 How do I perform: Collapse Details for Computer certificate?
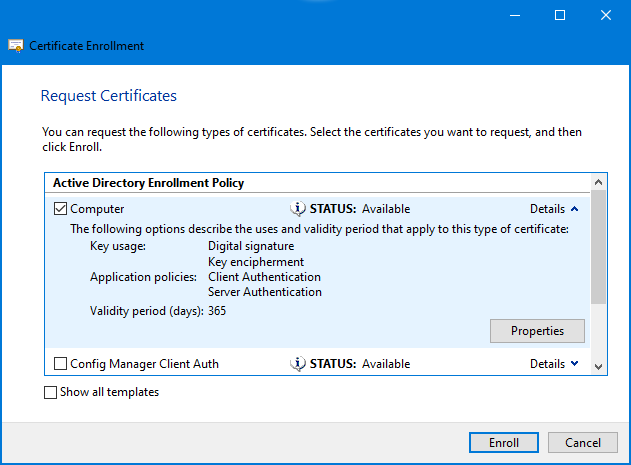554,209
